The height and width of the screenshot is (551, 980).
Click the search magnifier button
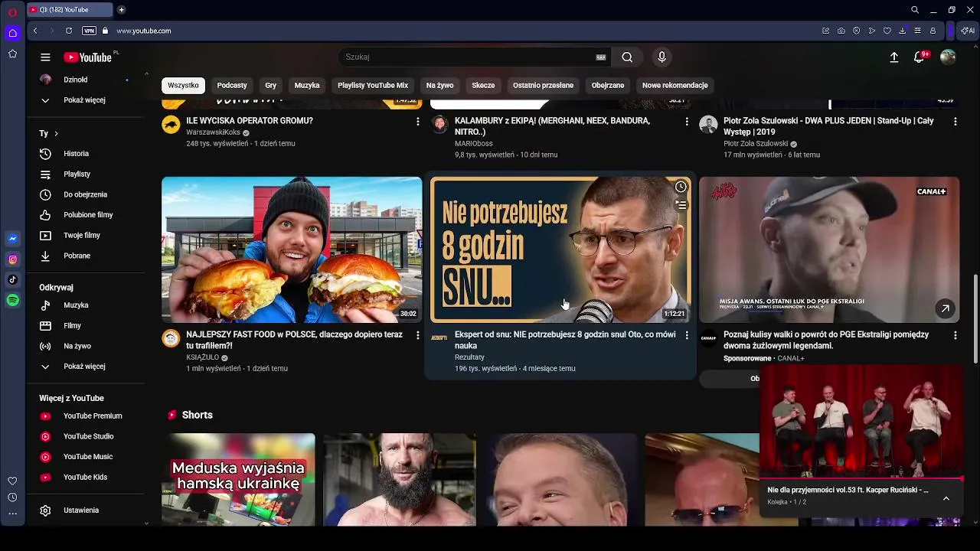coord(627,57)
